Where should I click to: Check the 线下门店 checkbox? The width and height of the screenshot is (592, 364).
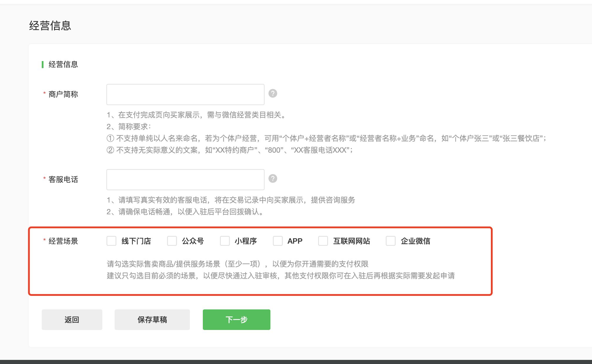point(111,241)
